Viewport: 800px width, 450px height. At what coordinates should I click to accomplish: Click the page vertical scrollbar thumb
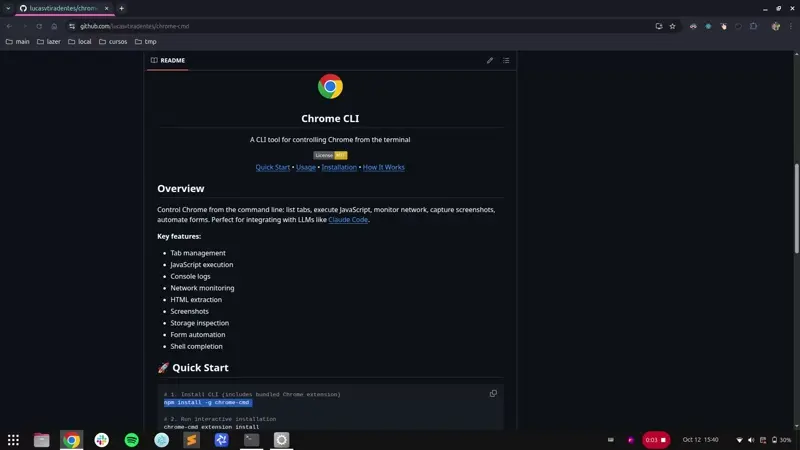click(796, 208)
